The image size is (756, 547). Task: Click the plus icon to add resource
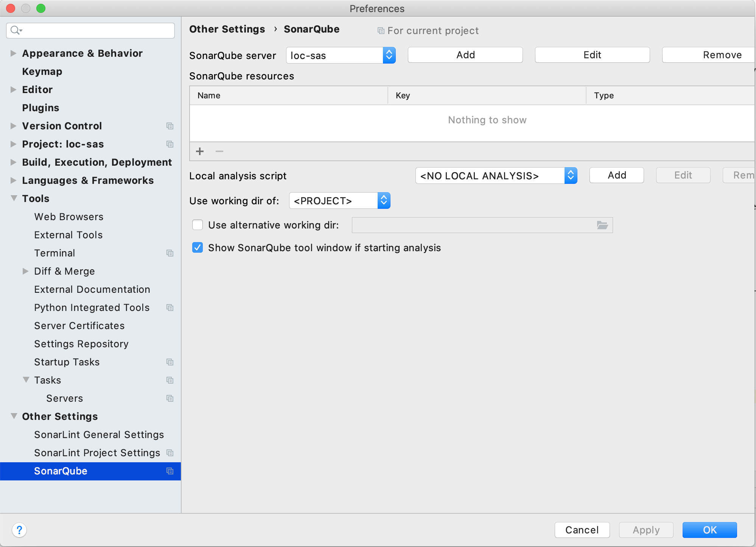point(200,151)
